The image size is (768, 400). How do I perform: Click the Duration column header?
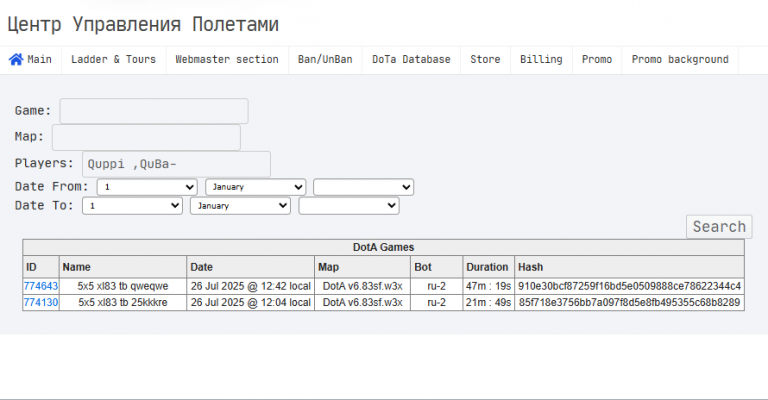click(489, 267)
